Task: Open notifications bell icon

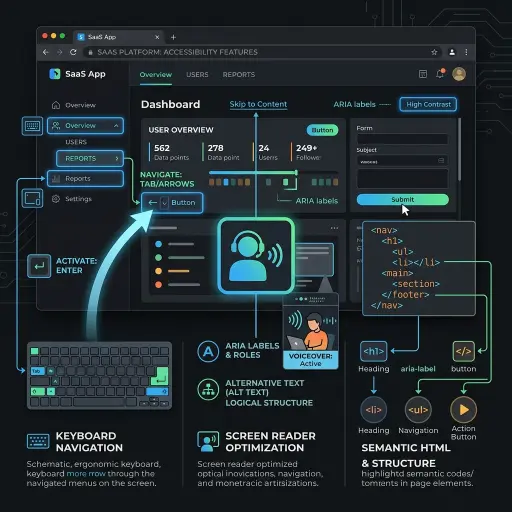Action: (440, 74)
